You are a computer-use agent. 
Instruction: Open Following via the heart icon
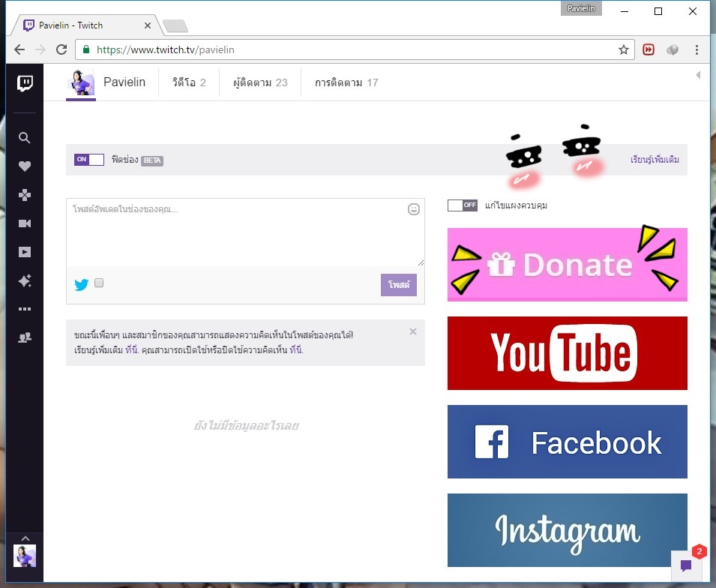(25, 166)
